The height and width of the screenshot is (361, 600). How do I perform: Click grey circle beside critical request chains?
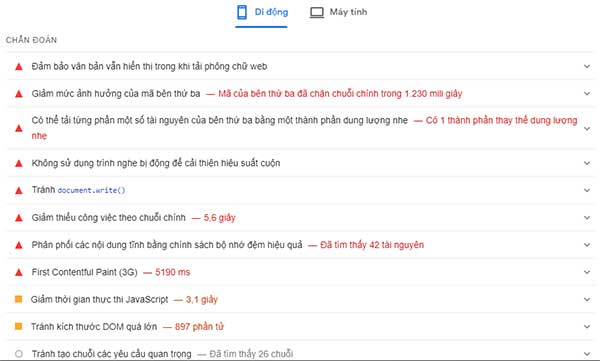tap(18, 354)
